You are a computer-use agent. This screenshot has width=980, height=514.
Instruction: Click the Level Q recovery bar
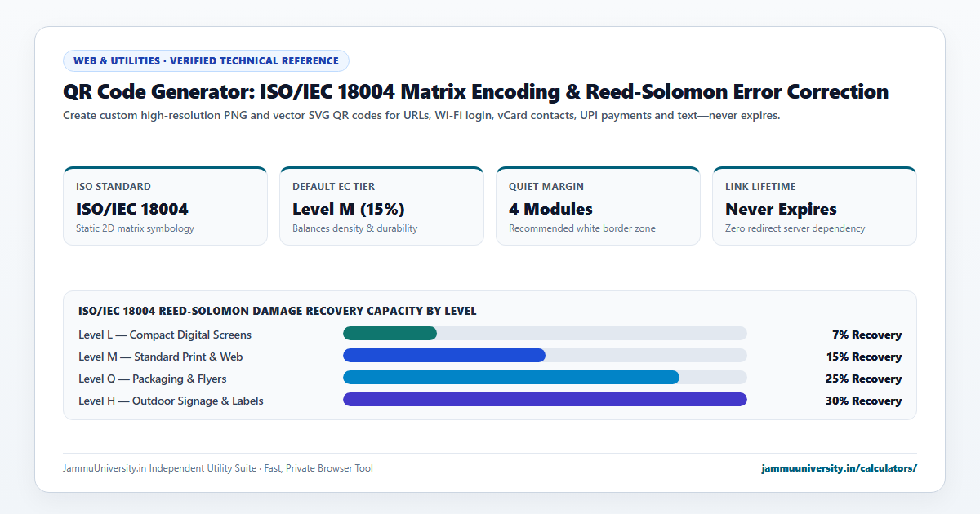click(x=511, y=377)
